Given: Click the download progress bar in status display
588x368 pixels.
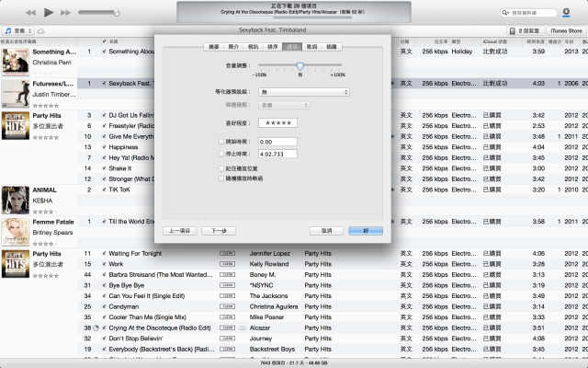Looking at the screenshot, I should click(294, 17).
